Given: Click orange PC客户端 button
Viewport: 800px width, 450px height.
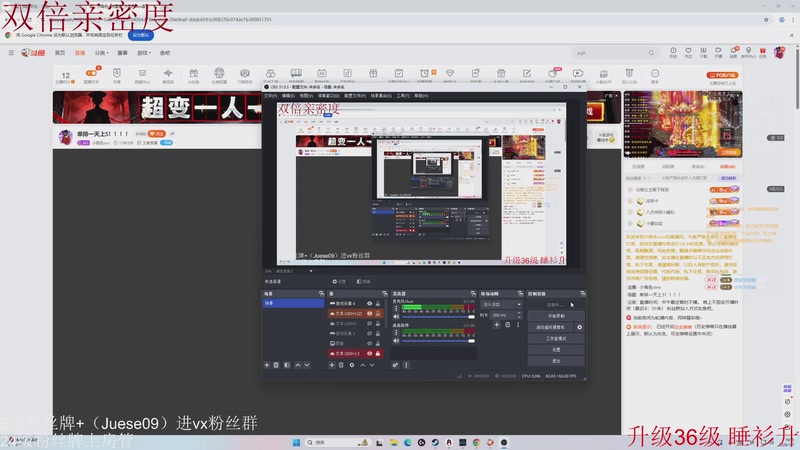Looking at the screenshot, I should [x=722, y=75].
